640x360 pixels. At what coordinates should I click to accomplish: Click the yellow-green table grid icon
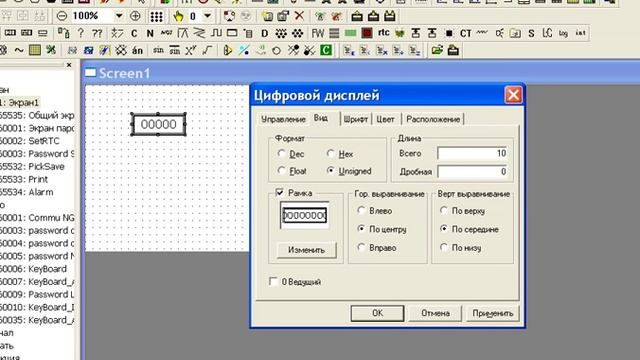tap(35, 50)
